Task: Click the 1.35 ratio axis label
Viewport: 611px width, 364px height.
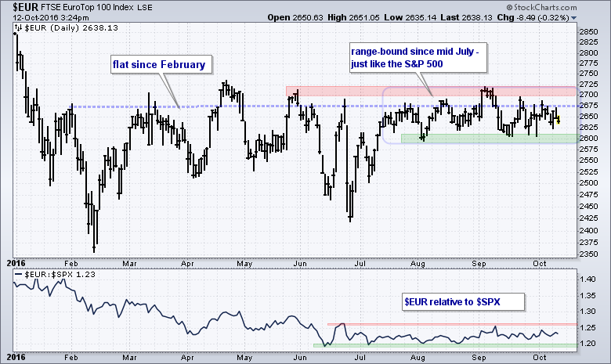Action: point(587,295)
